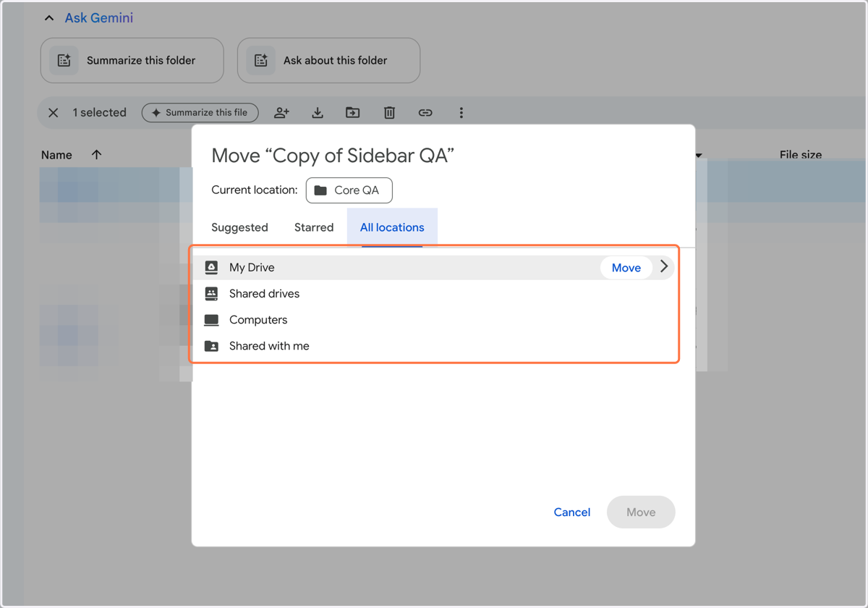This screenshot has width=868, height=608.
Task: Switch to the Starred tab
Action: tap(314, 227)
